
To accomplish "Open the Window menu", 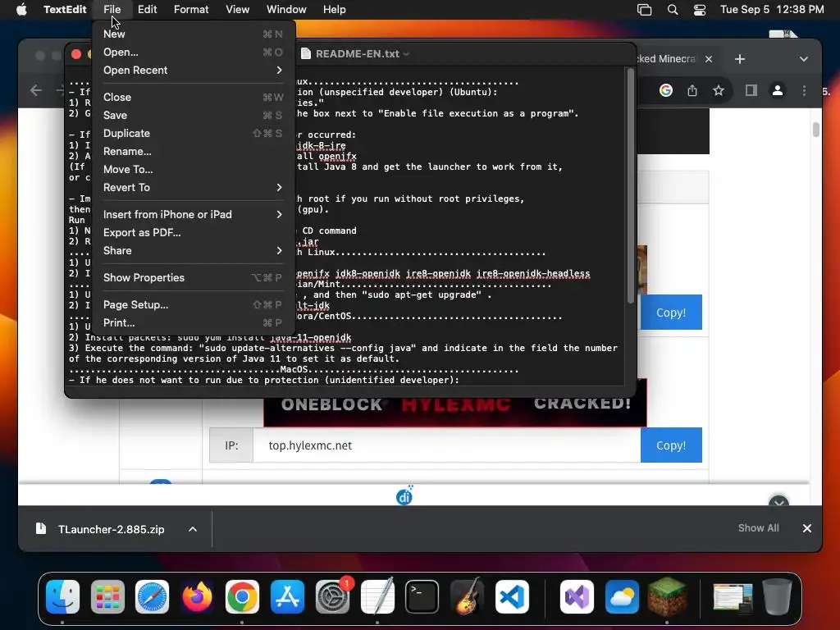I will point(286,10).
